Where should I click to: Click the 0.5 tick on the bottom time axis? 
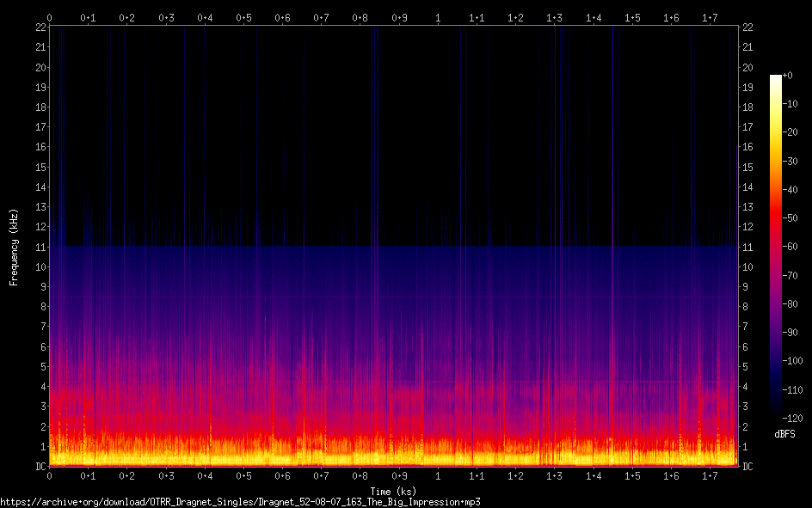244,475
